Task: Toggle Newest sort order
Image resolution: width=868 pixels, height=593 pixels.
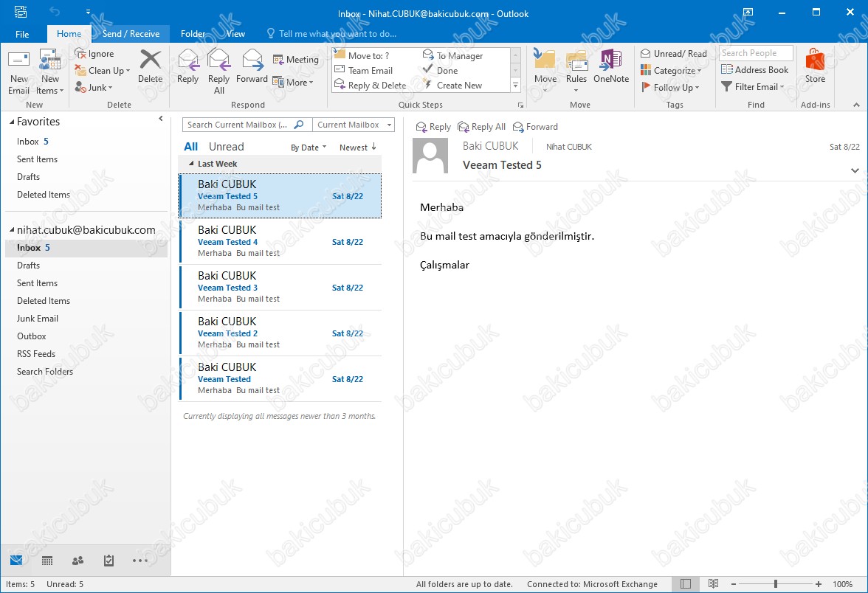Action: (357, 148)
